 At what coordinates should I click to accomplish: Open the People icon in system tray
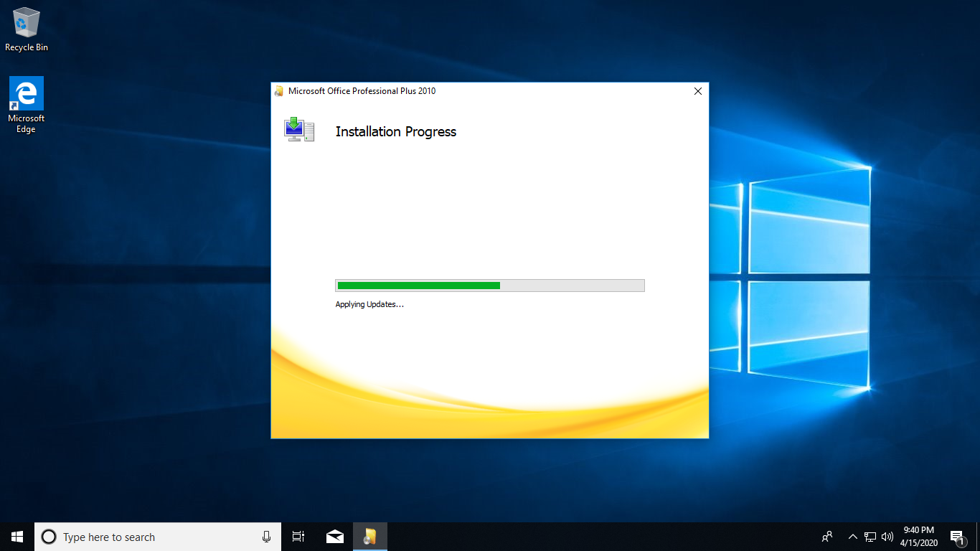827,537
